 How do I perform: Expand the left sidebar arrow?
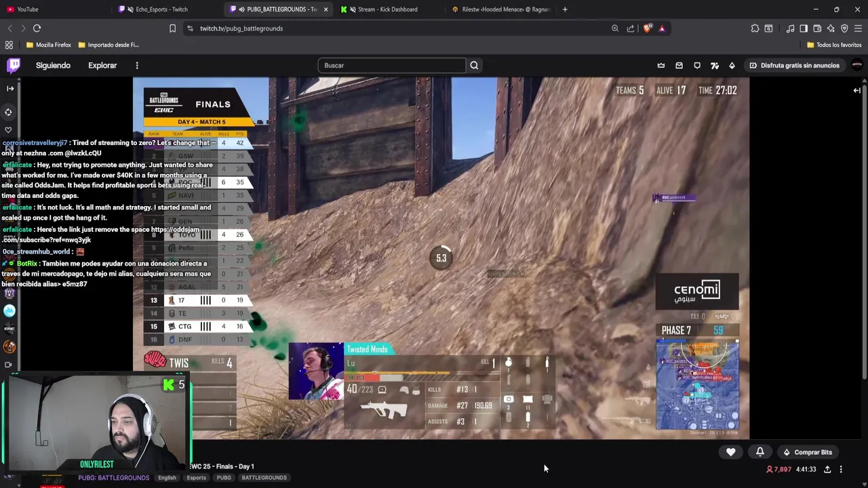[x=10, y=88]
